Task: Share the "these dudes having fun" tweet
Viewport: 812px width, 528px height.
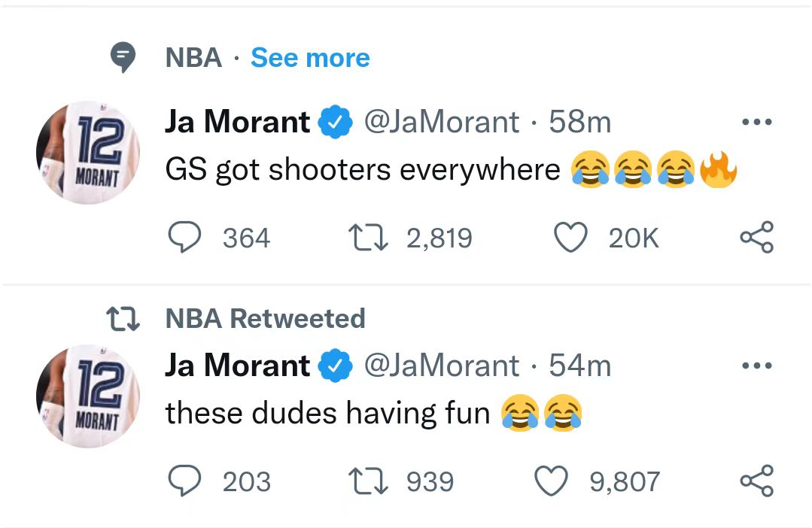Action: 756,481
